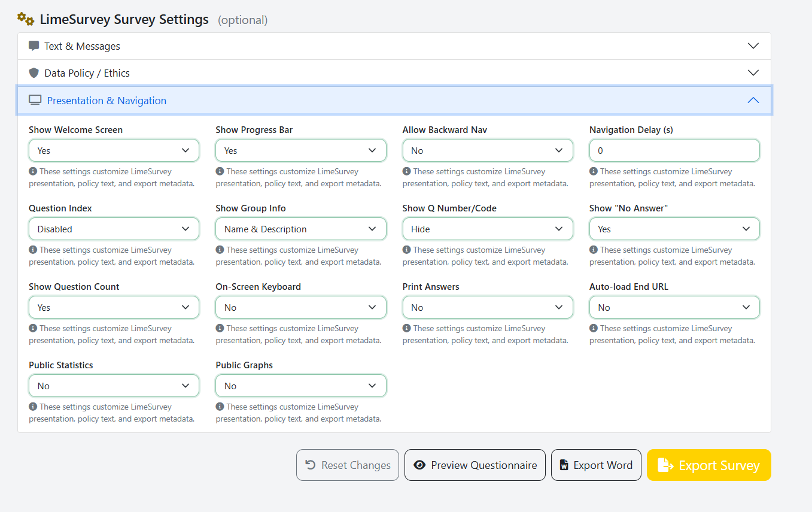812x512 pixels.
Task: Open the Public Graphs dropdown
Action: tap(301, 386)
